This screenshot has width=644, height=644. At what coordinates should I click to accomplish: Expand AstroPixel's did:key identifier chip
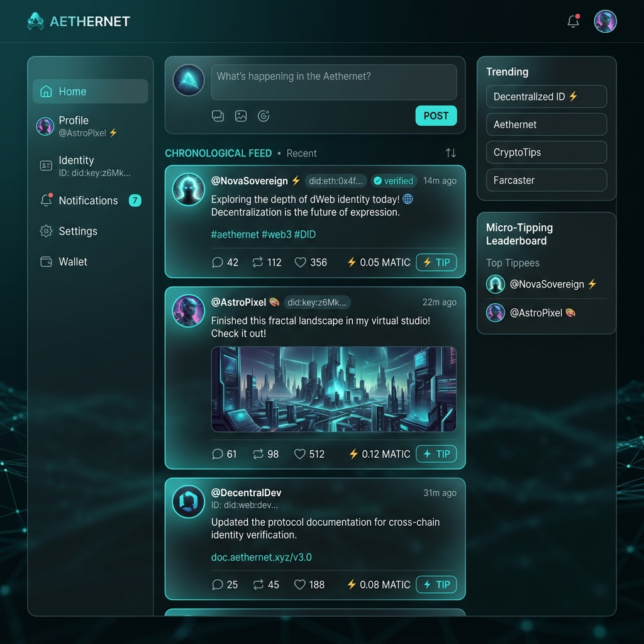318,302
